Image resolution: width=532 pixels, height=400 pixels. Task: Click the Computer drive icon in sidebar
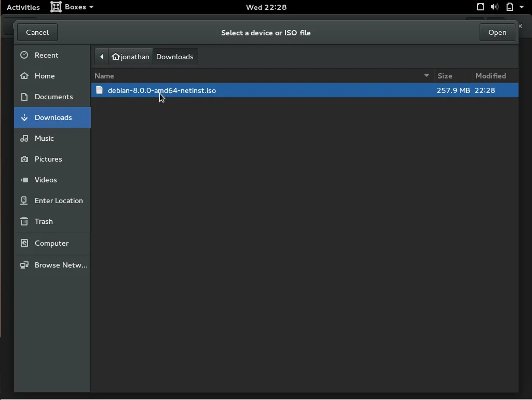click(24, 243)
